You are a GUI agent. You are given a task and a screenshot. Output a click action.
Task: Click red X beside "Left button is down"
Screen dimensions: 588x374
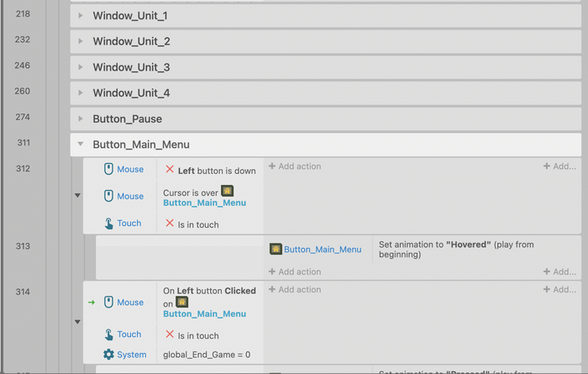170,171
